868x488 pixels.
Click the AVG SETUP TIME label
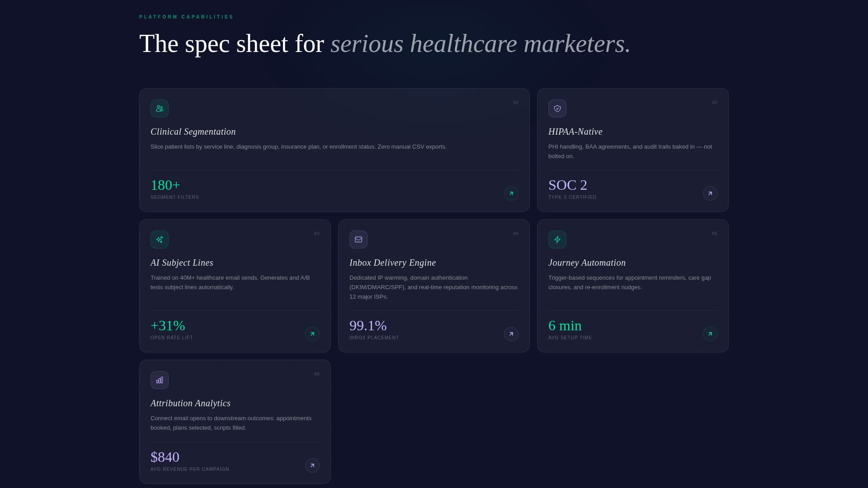tap(570, 338)
